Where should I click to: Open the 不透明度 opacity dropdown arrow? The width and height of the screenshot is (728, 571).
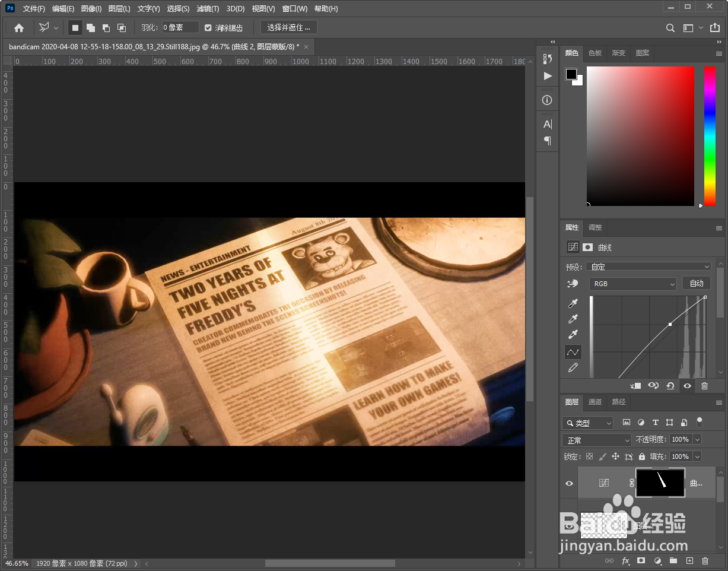pyautogui.click(x=697, y=440)
